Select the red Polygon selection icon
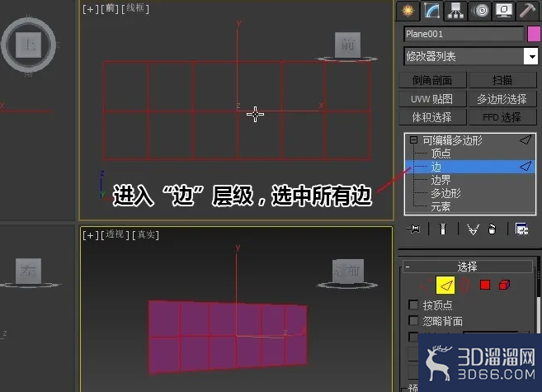Screen dimensions: 542x392 click(485, 285)
